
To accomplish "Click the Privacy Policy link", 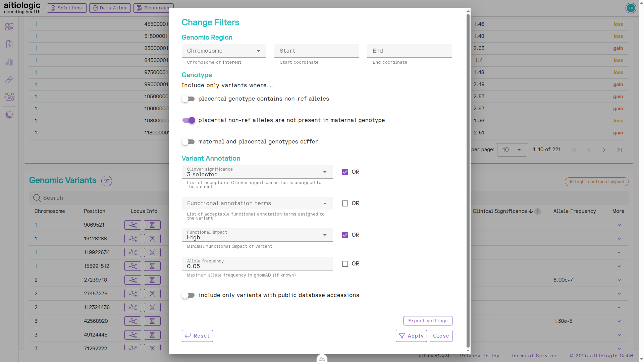I will pyautogui.click(x=480, y=356).
